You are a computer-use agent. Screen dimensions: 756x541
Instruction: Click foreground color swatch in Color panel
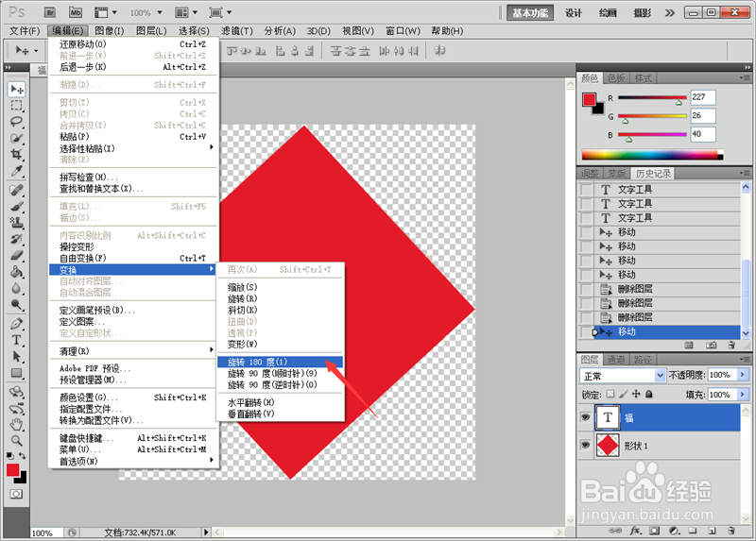[589, 100]
